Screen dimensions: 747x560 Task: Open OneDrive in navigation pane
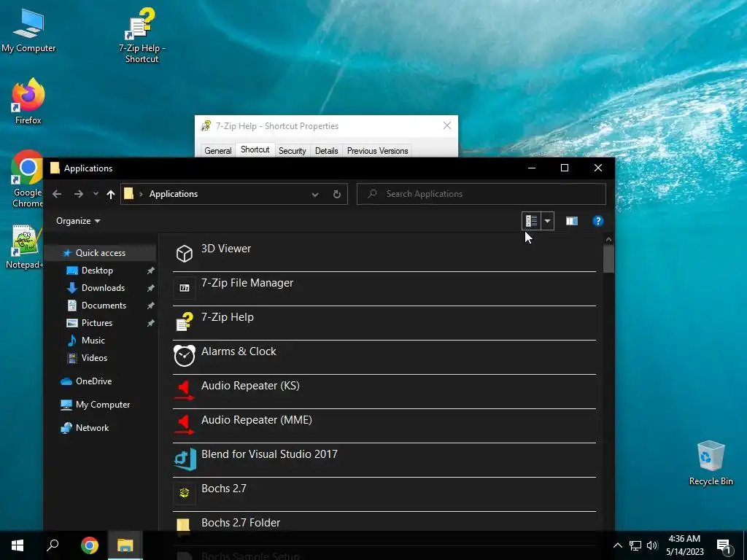(x=93, y=381)
